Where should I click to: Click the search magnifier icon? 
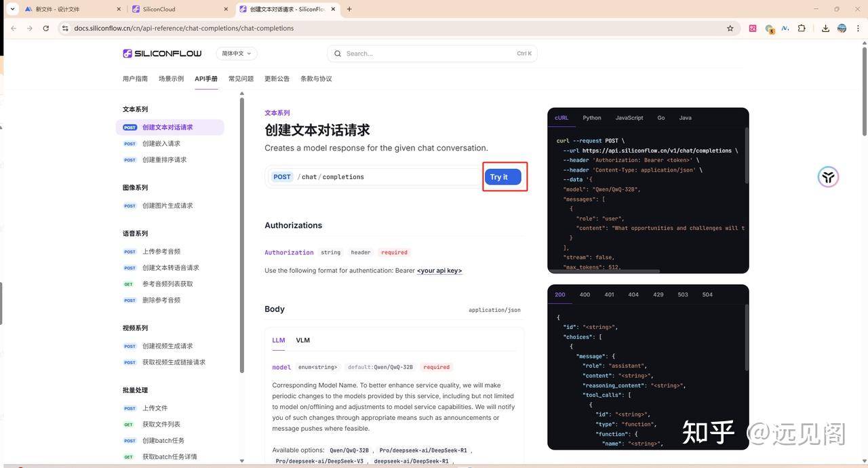click(x=338, y=54)
